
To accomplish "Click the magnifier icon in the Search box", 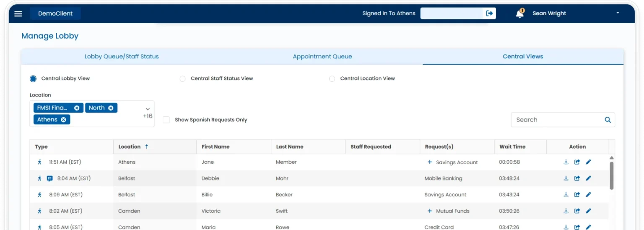I will (x=608, y=120).
